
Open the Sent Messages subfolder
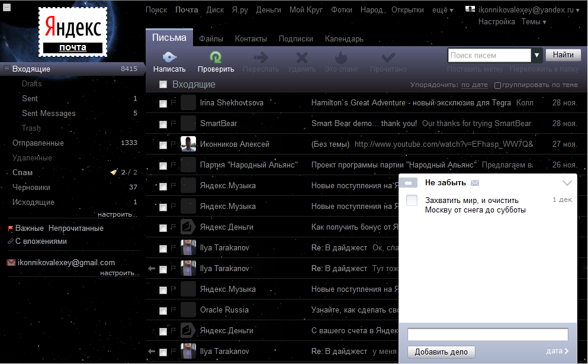pyautogui.click(x=49, y=113)
